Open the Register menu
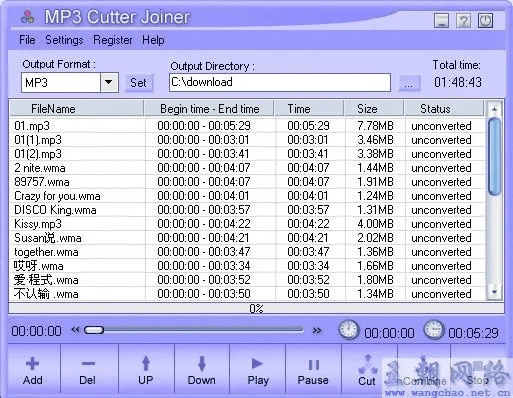Image resolution: width=513 pixels, height=398 pixels. pos(113,40)
